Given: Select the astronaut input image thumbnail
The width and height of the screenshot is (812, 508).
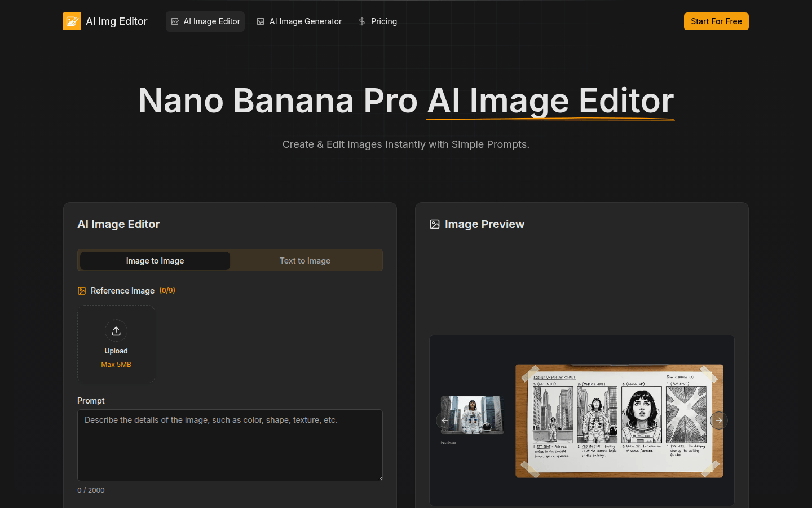Looking at the screenshot, I should [472, 415].
